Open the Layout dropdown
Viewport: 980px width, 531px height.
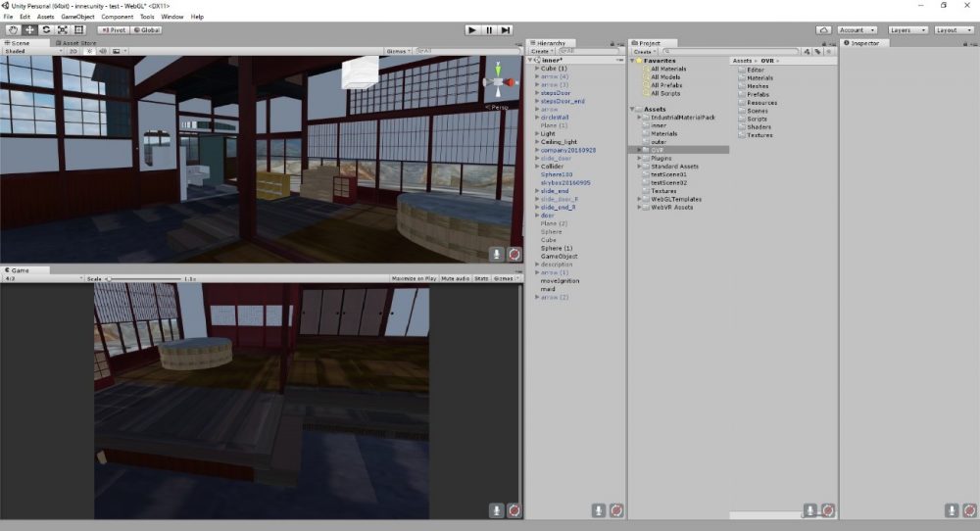(954, 30)
